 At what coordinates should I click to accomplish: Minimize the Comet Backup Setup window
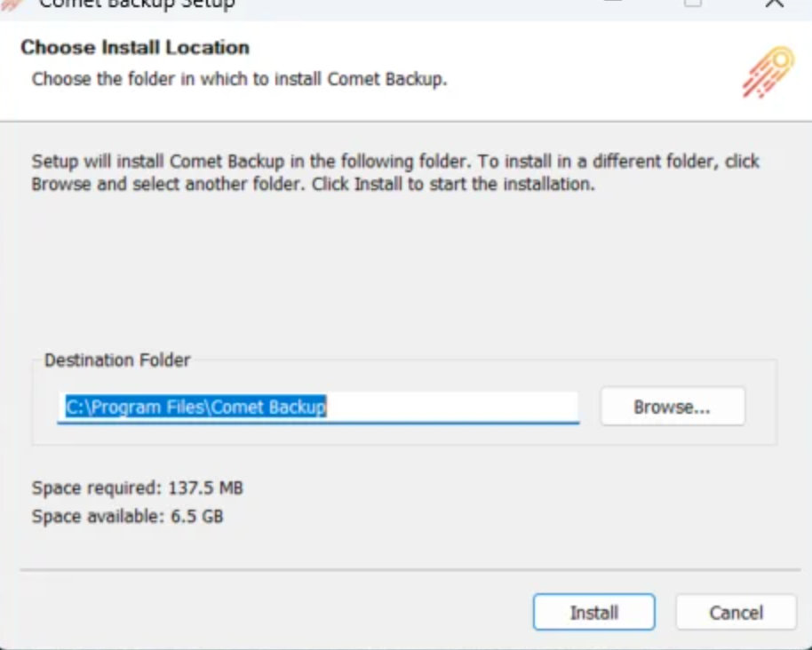(x=611, y=4)
